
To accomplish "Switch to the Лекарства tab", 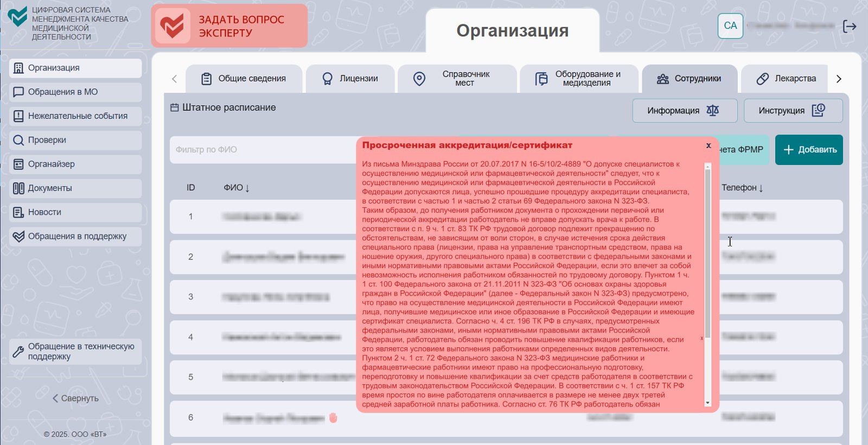I will 784,79.
